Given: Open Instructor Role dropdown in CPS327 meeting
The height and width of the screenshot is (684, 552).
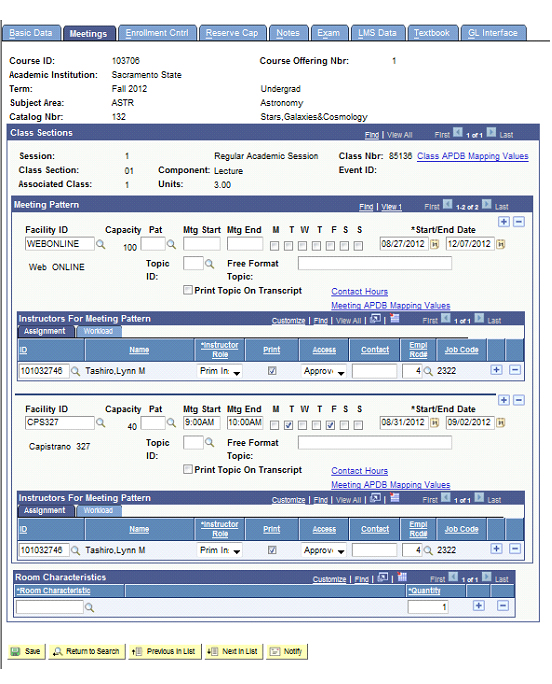Looking at the screenshot, I should click(x=219, y=551).
